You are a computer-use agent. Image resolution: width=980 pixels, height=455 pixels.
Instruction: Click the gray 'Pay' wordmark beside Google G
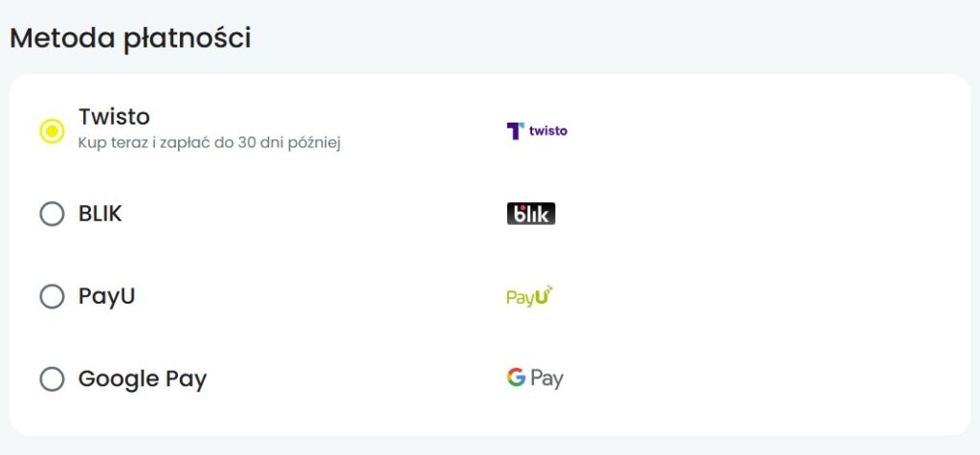[x=546, y=379]
